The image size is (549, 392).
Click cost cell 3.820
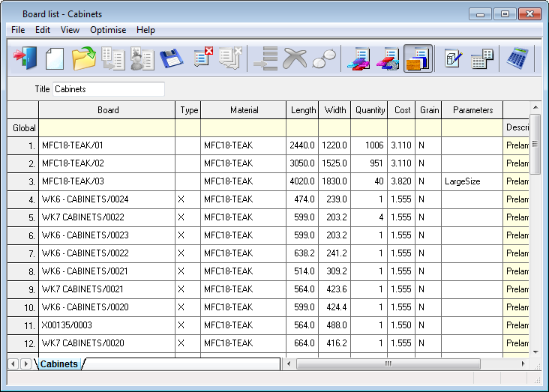click(x=401, y=181)
